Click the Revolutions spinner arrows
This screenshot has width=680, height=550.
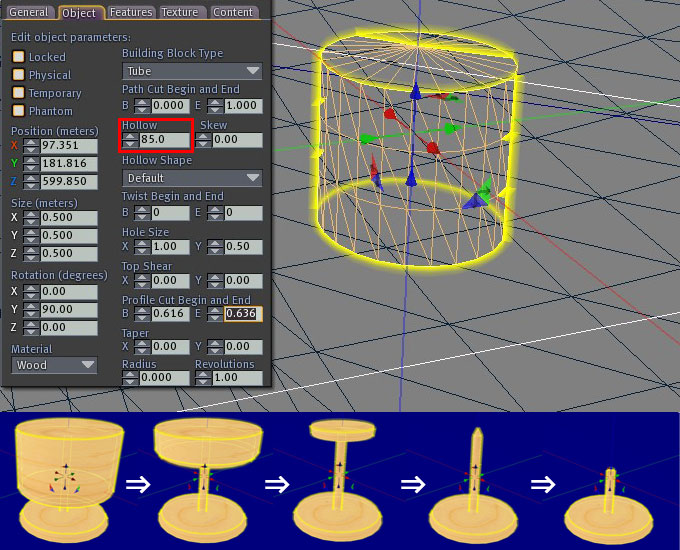tap(203, 377)
